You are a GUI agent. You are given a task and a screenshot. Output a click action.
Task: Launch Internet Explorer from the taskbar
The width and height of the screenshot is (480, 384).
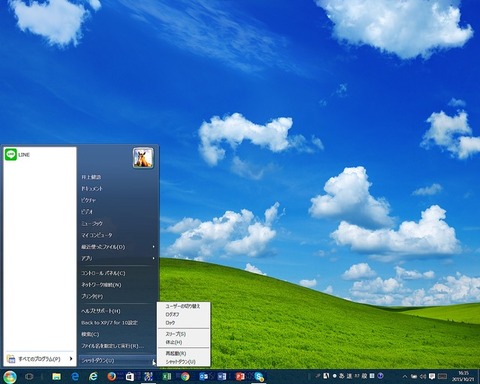(93, 377)
